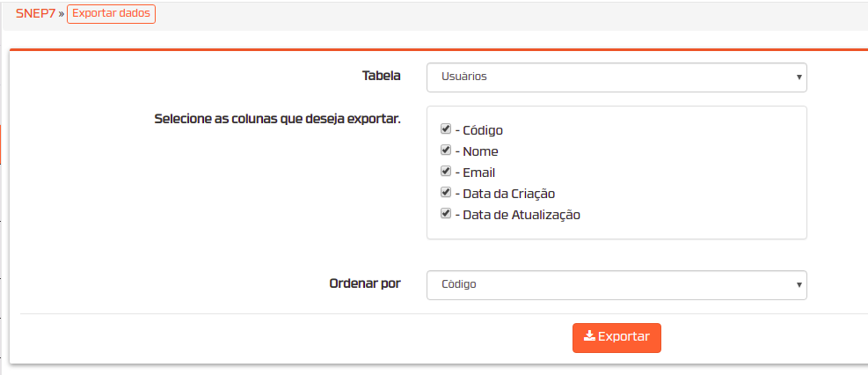Open the Tabela dropdown showing Usuários
This screenshot has width=868, height=375.
(x=616, y=77)
